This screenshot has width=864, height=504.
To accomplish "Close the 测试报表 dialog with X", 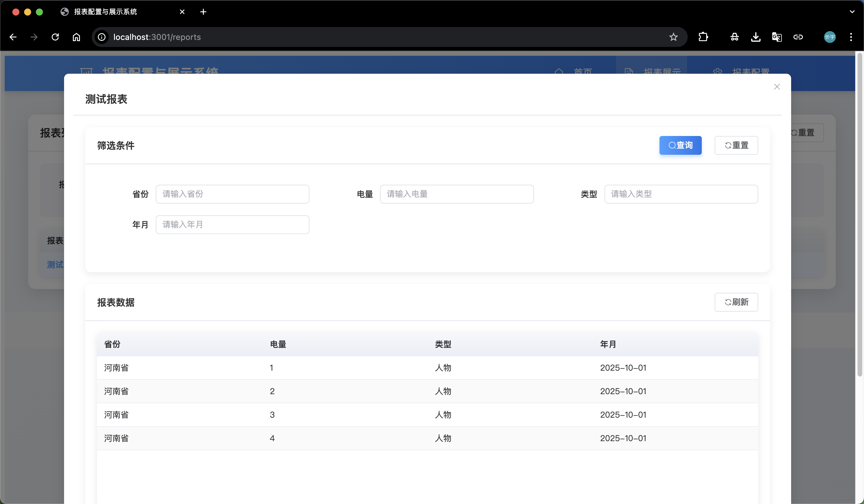I will coord(776,87).
